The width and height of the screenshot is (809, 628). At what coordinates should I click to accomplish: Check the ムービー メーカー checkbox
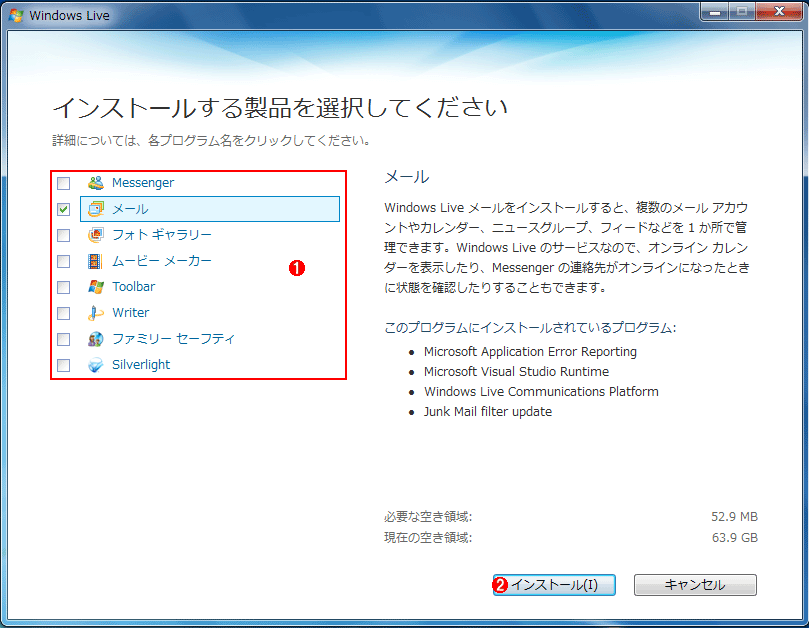pyautogui.click(x=63, y=261)
